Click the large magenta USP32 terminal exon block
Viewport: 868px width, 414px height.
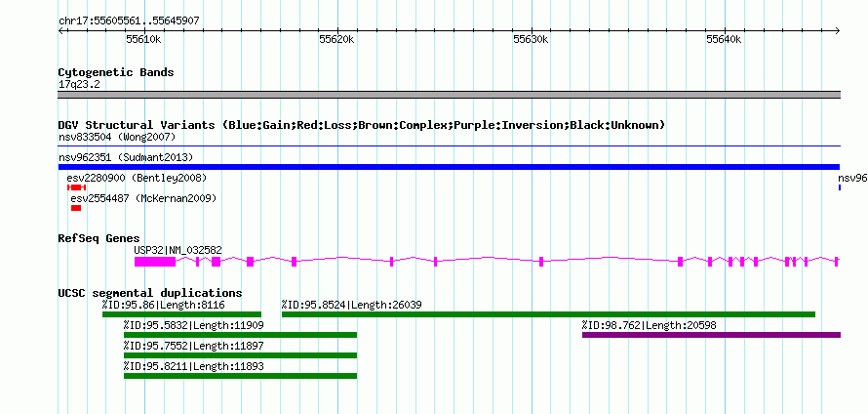(x=155, y=262)
